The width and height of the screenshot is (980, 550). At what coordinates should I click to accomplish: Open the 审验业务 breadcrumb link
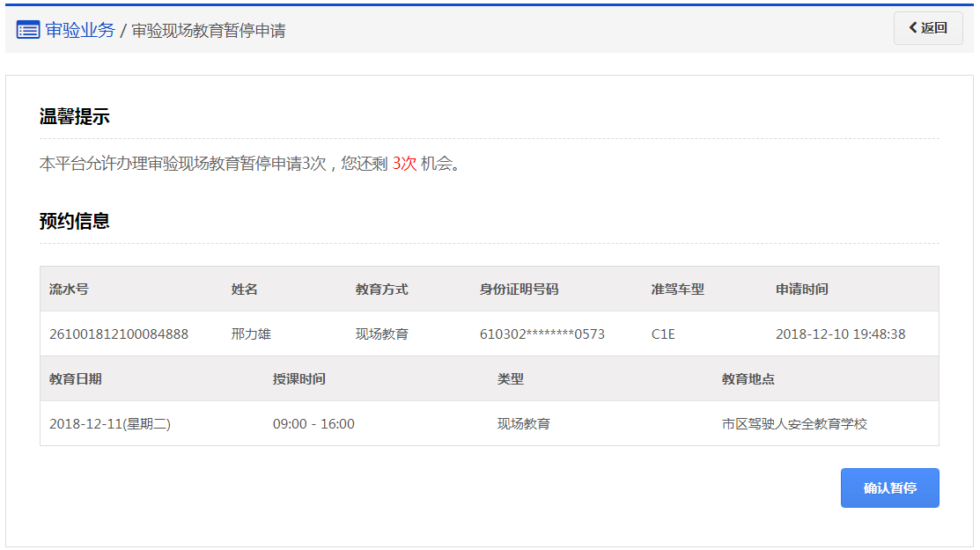coord(80,30)
